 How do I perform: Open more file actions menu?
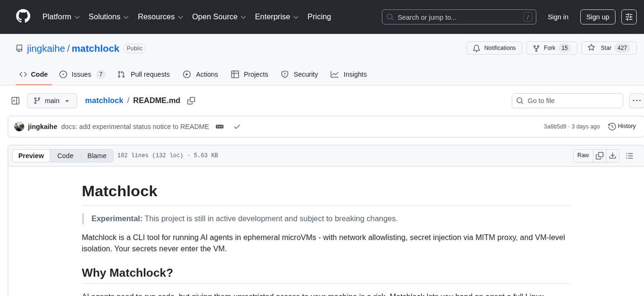pyautogui.click(x=636, y=101)
